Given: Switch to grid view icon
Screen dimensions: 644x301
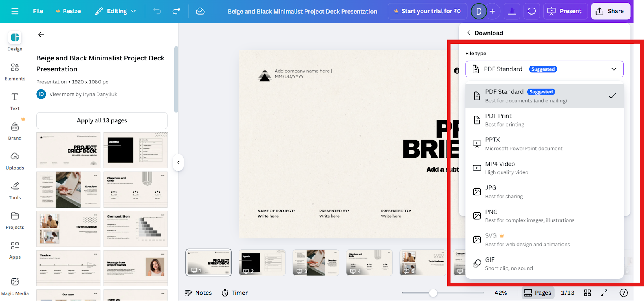Looking at the screenshot, I should click(x=588, y=293).
